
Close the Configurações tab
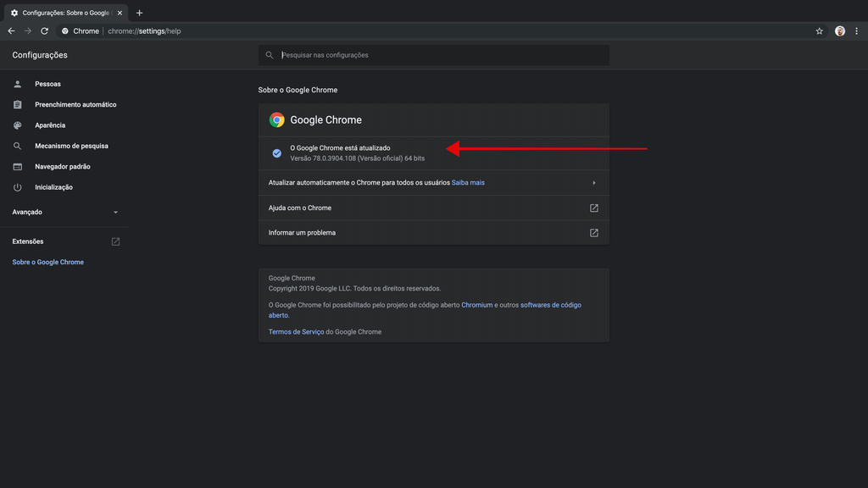click(120, 13)
